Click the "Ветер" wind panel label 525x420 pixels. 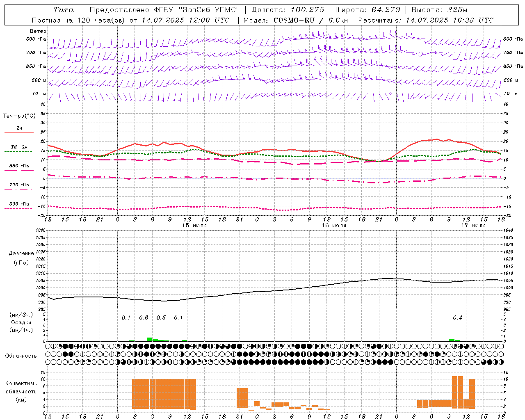pos(38,31)
